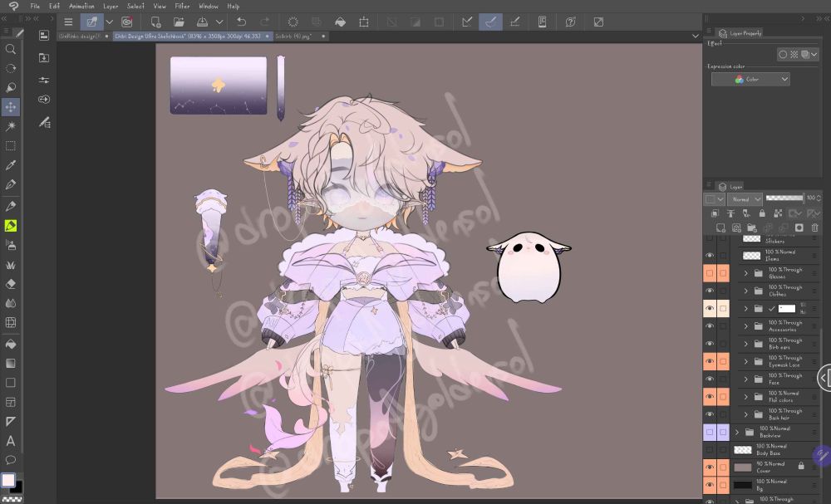Select the Eyedropper tool
This screenshot has height=504, width=831.
point(10,165)
